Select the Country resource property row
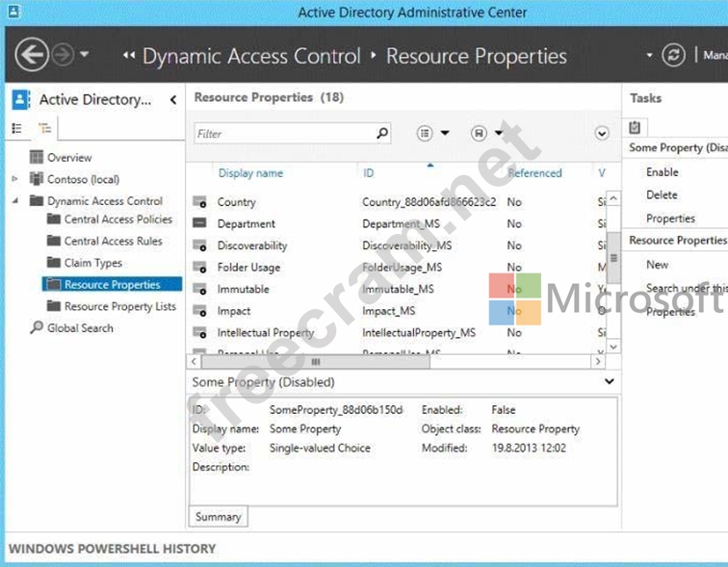728x567 pixels. tap(397, 202)
